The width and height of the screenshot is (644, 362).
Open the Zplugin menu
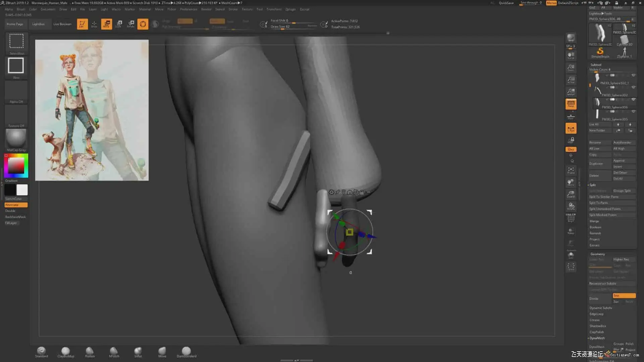290,9
